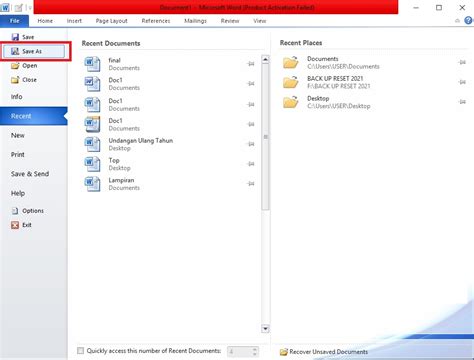This screenshot has width=474, height=360.
Task: Pin the Documents folder in Recent Places
Action: (462, 62)
